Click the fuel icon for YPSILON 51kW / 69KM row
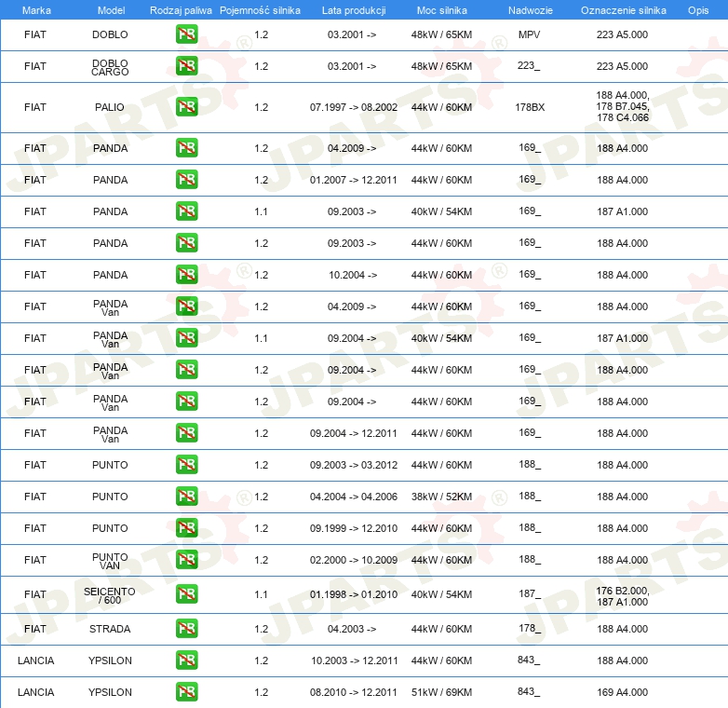 (x=186, y=692)
